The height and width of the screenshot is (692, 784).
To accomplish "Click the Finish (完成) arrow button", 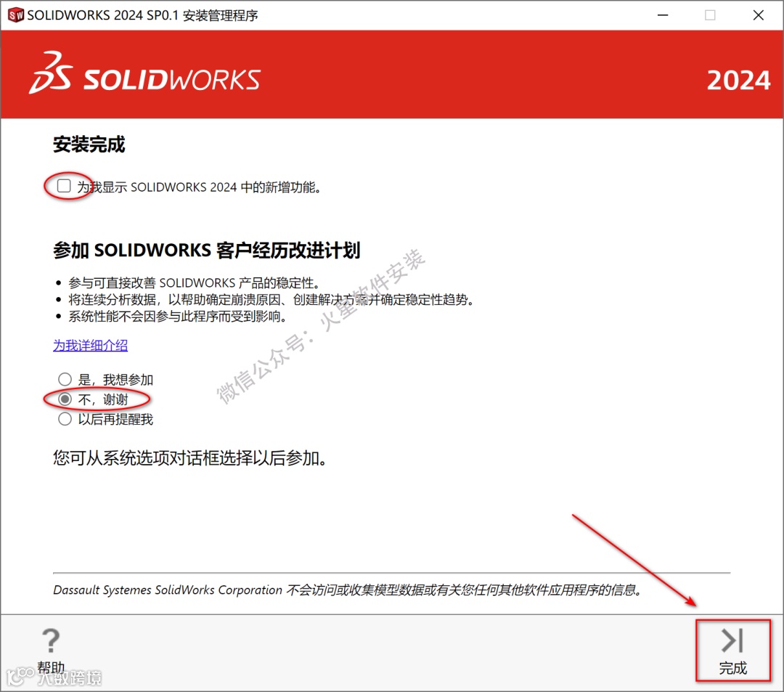I will [x=733, y=650].
